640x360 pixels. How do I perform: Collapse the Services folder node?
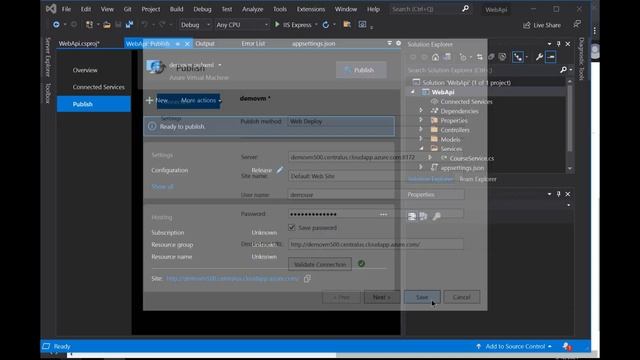421,149
